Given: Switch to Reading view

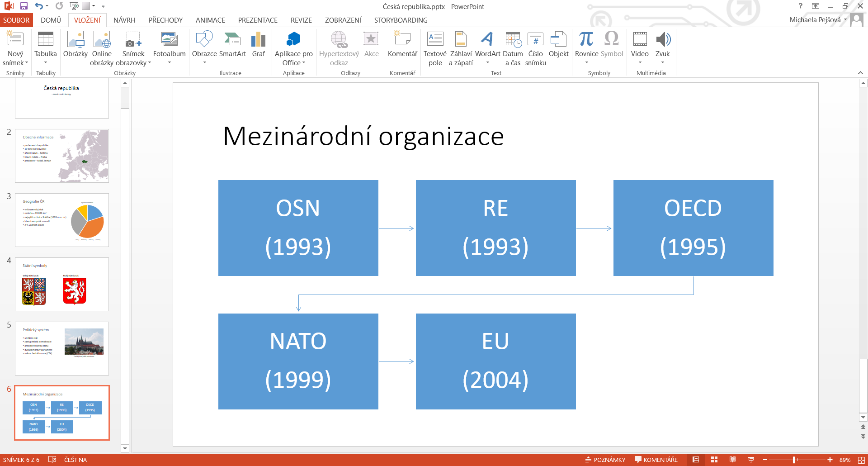Looking at the screenshot, I should tap(732, 460).
